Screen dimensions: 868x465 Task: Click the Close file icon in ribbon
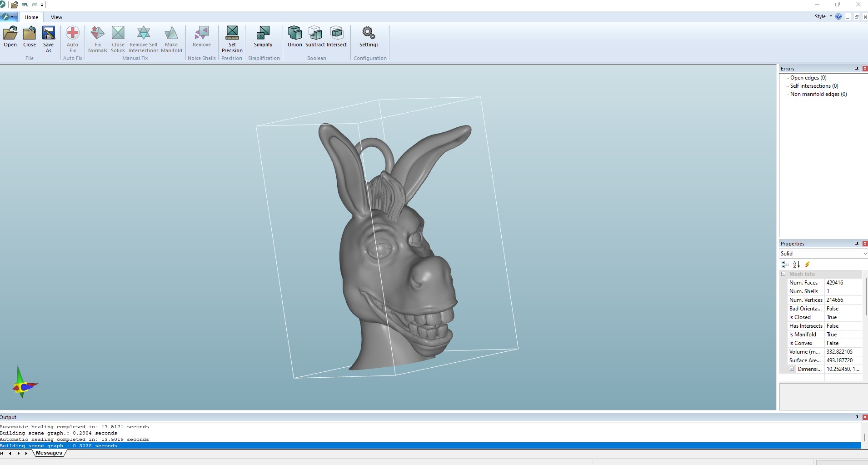point(30,37)
